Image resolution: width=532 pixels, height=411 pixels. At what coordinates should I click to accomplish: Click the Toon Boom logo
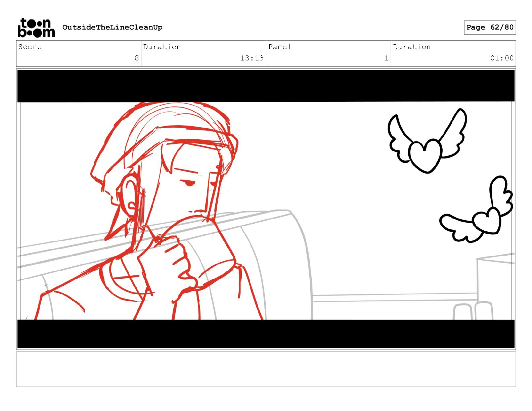click(36, 28)
